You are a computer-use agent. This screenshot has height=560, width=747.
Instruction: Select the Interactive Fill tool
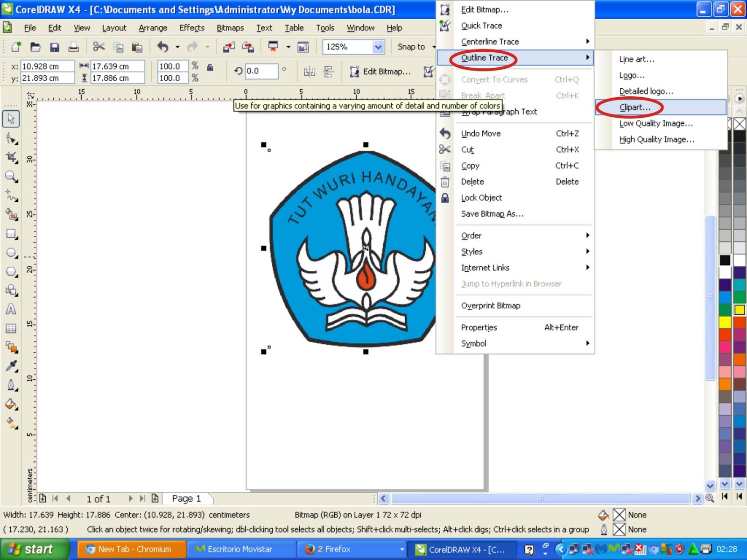(x=11, y=423)
